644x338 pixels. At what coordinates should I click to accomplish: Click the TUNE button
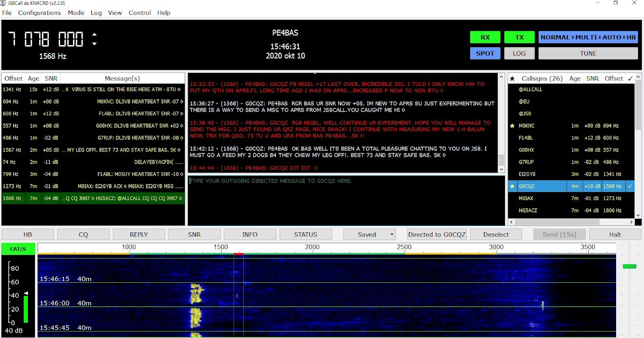click(588, 53)
